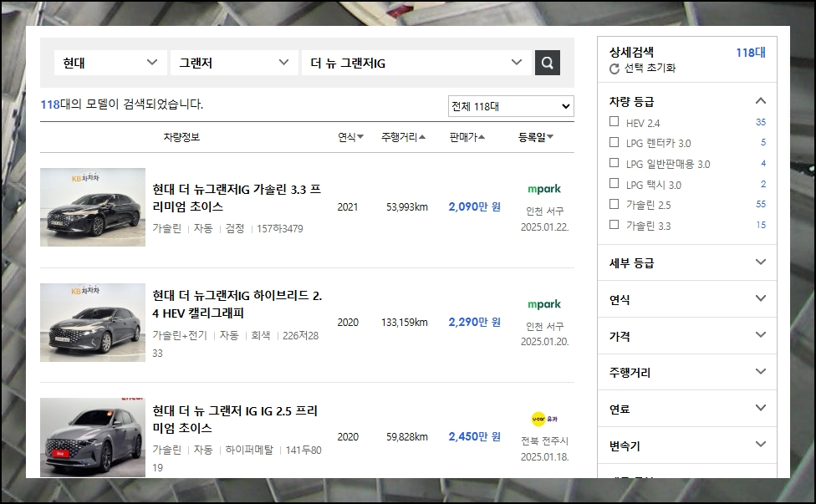Click the 2,450만 원 price
Viewport: 816px width, 504px height.
(475, 436)
